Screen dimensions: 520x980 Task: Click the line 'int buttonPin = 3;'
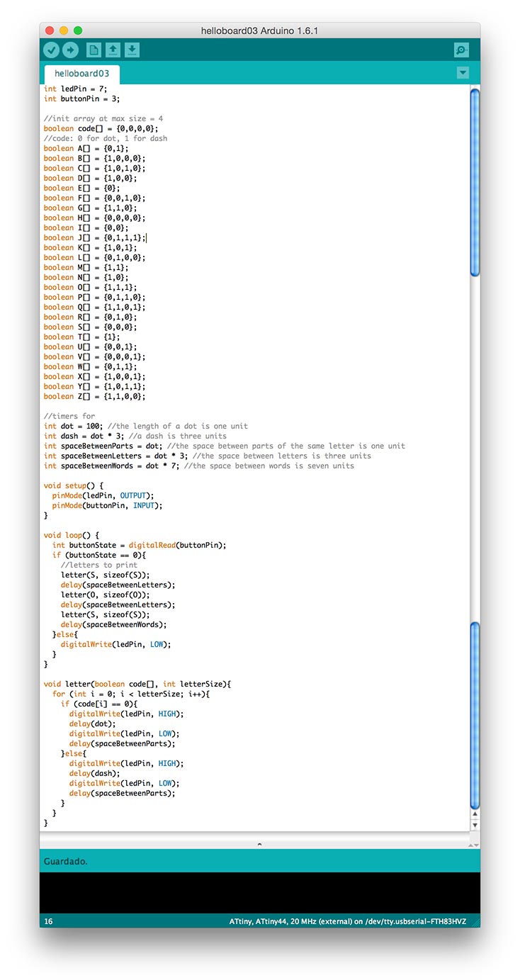pos(81,98)
